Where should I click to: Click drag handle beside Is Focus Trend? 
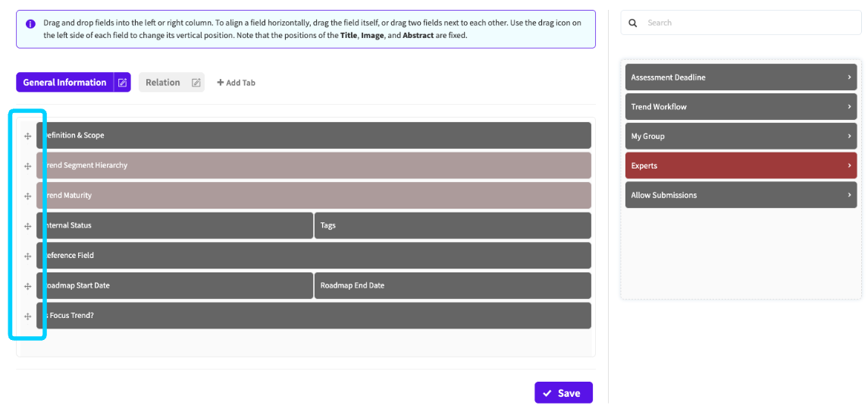pyautogui.click(x=28, y=316)
